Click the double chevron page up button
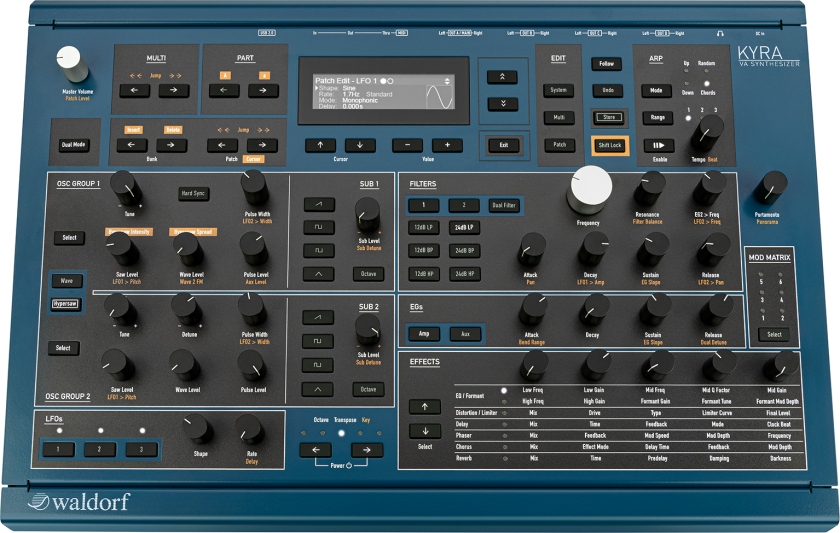The height and width of the screenshot is (533, 840). pos(502,77)
